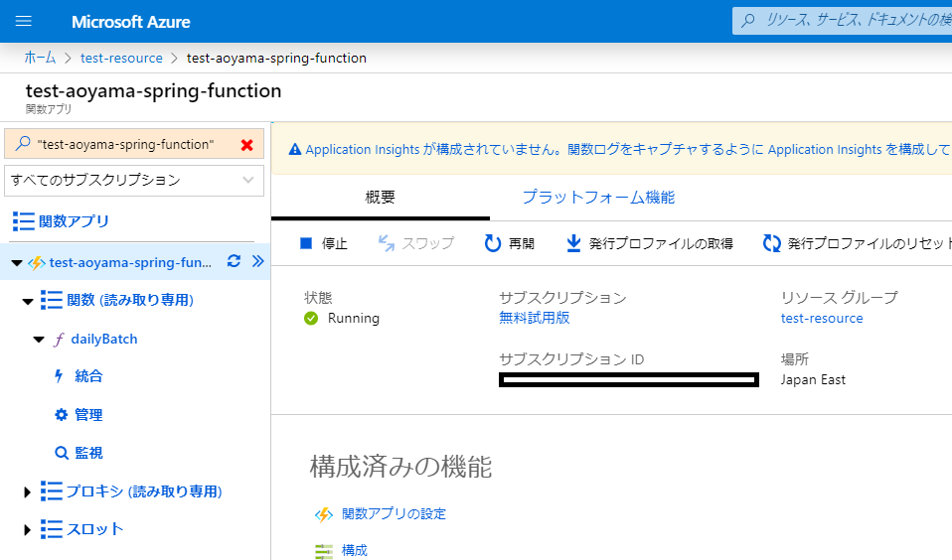The width and height of the screenshot is (952, 560).
Task: Select test-aoyama-spring-fun... in the tree
Action: coord(130,263)
